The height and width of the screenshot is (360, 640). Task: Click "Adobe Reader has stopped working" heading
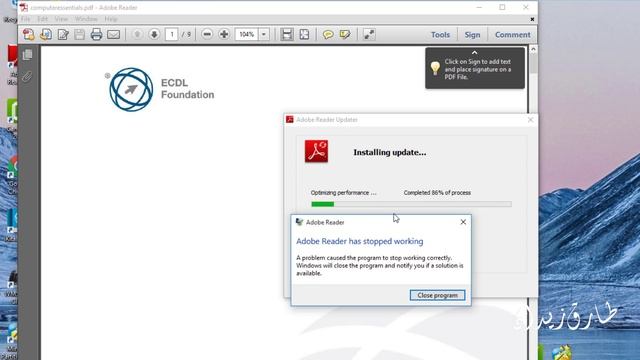coord(360,241)
